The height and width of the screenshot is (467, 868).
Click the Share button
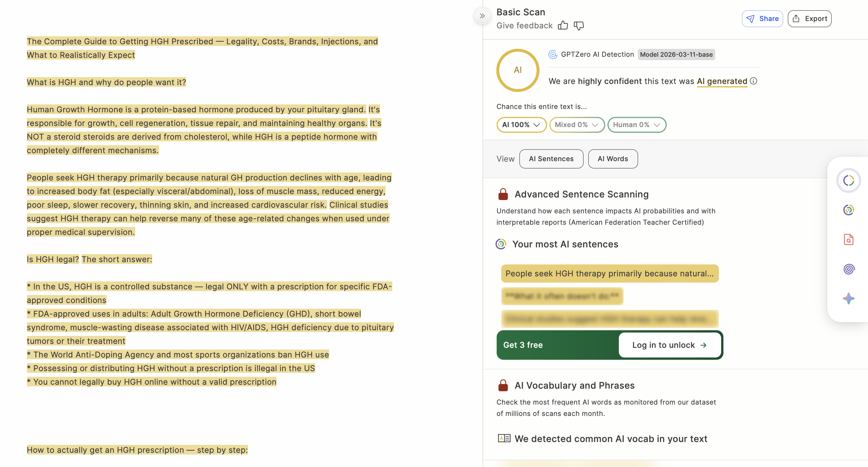point(762,19)
